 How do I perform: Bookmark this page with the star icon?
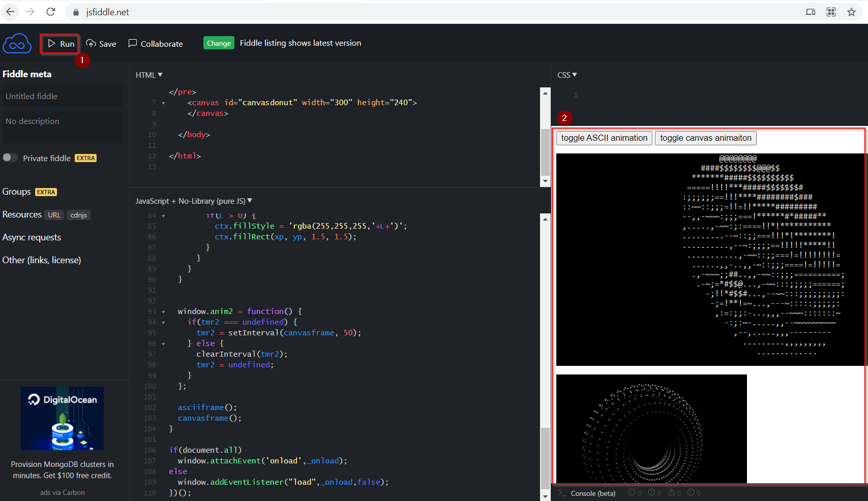pyautogui.click(x=851, y=12)
